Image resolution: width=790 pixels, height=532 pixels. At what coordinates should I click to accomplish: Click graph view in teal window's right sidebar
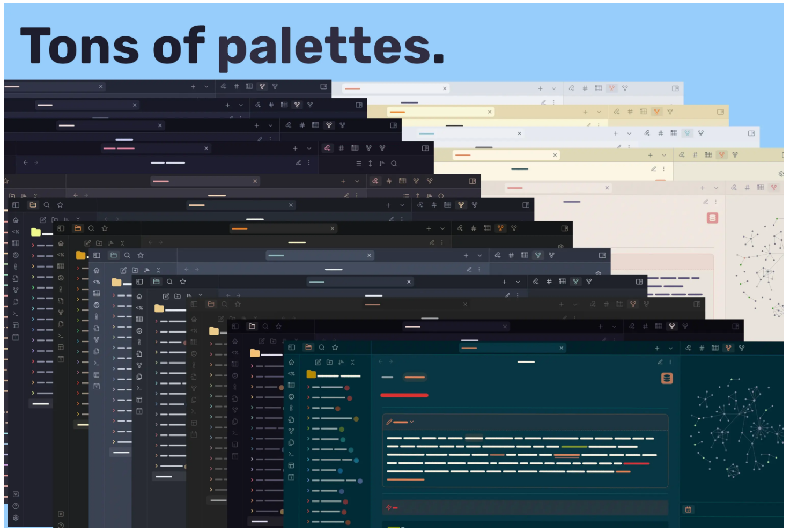click(x=736, y=429)
